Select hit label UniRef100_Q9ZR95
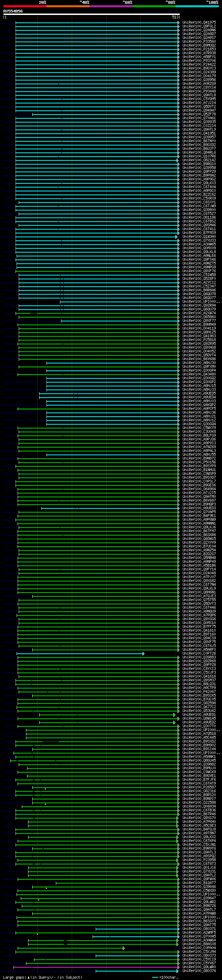 tap(199, 343)
